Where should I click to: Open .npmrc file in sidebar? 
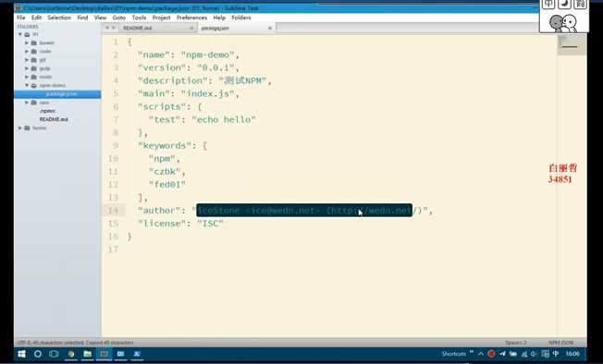[48, 111]
